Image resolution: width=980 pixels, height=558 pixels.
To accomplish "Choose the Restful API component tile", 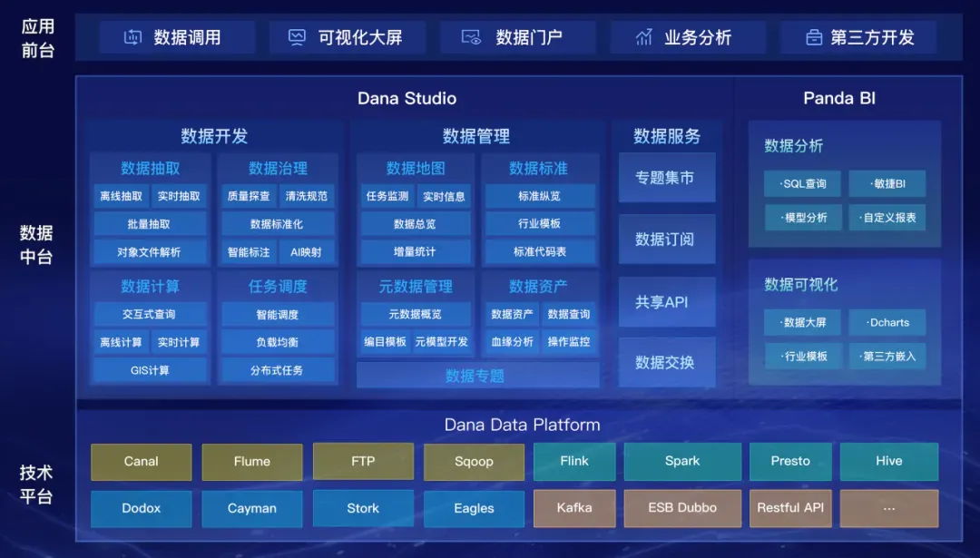I will (x=790, y=508).
